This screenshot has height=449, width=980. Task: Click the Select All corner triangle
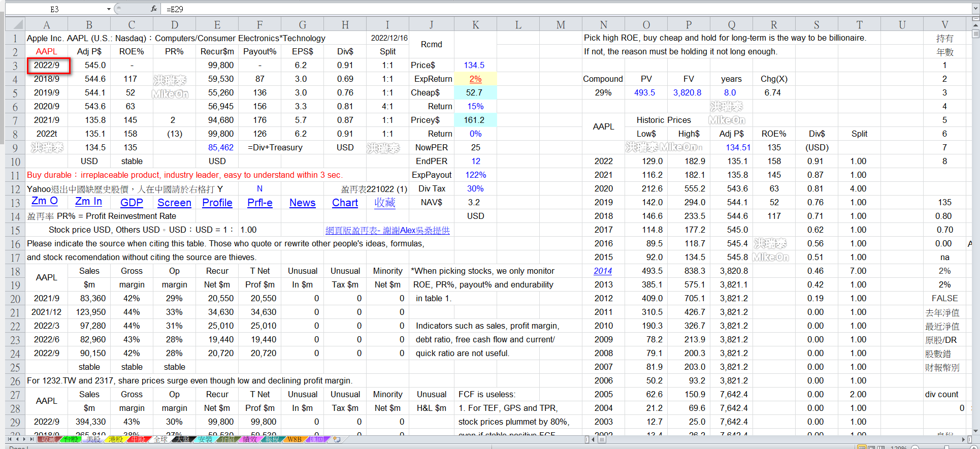[15, 24]
